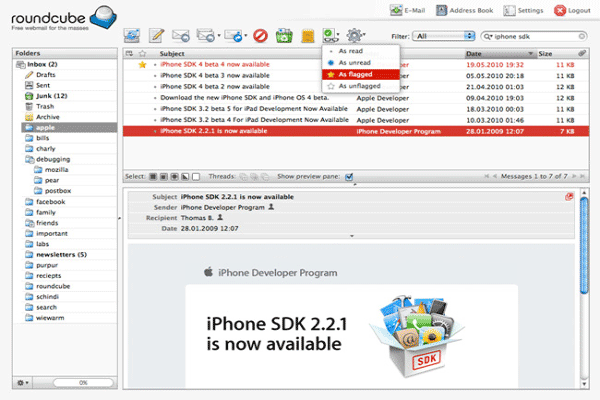This screenshot has width=600, height=400.
Task: Click the reply envelope icon
Action: coord(183,36)
